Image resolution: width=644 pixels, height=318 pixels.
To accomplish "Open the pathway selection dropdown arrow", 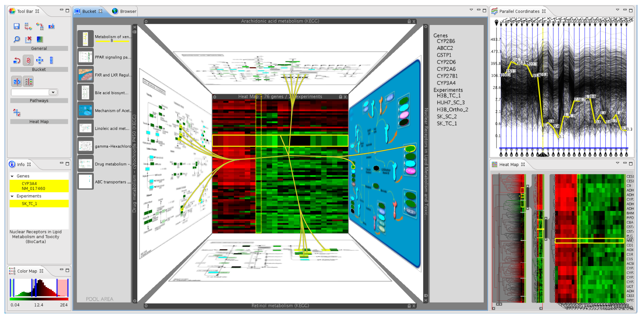I will click(x=53, y=92).
